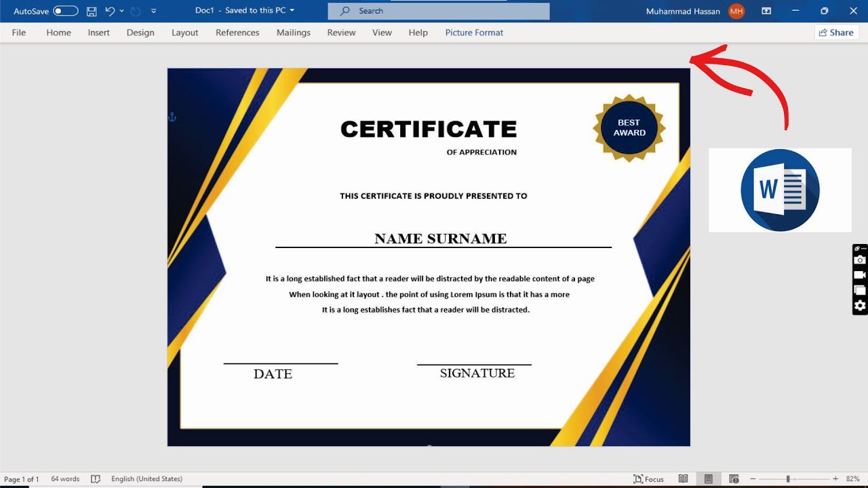
Task: Click the Save disk icon
Action: (92, 11)
